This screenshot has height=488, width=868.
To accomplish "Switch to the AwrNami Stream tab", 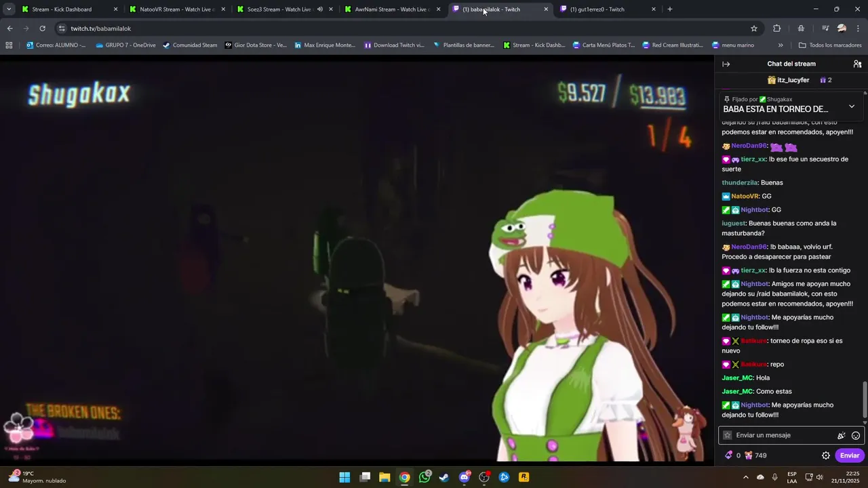I will pos(392,9).
